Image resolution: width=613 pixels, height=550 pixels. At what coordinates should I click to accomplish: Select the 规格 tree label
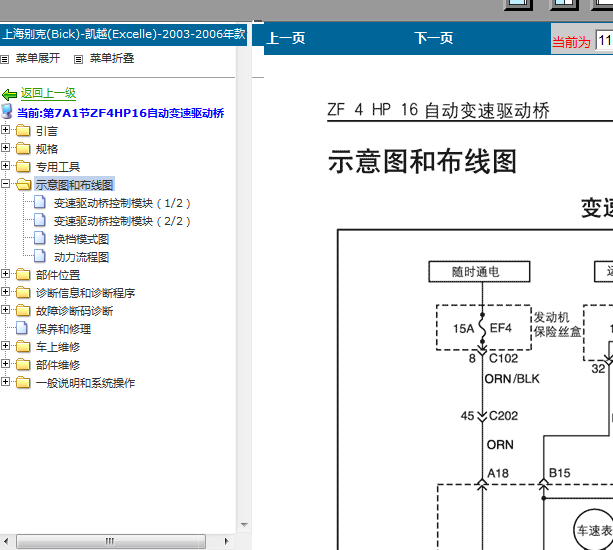[x=47, y=149]
